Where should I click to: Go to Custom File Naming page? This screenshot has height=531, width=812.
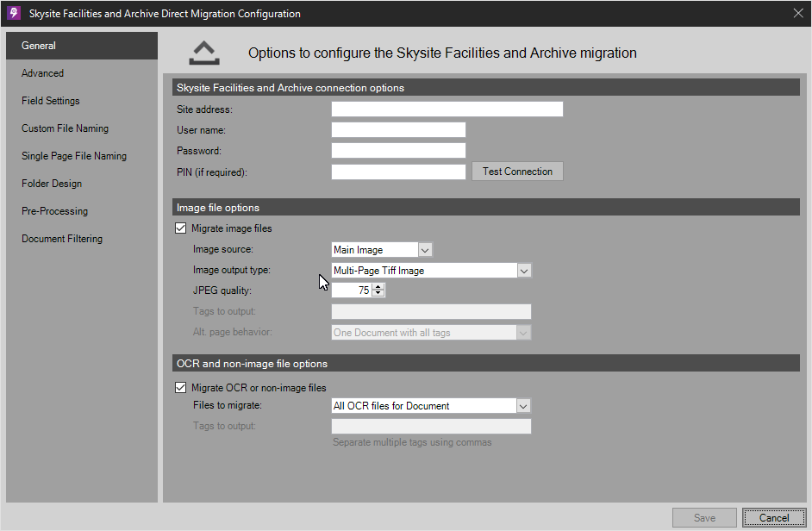tap(82, 128)
